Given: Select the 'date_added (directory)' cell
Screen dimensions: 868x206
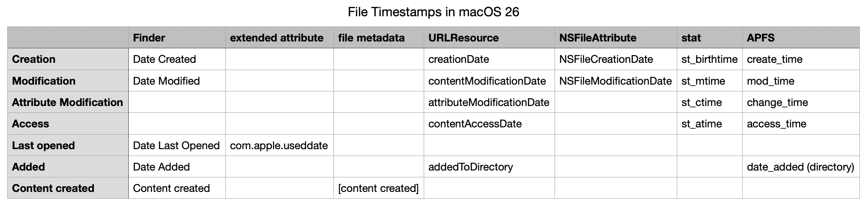Looking at the screenshot, I should point(800,167).
